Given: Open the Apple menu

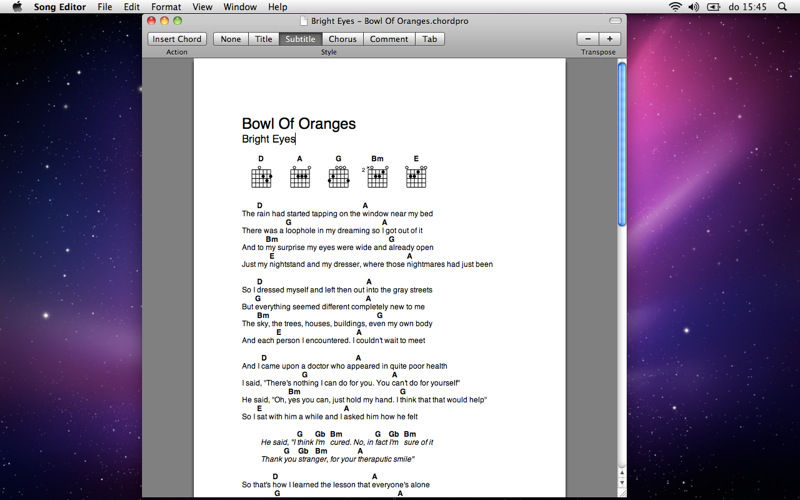Looking at the screenshot, I should pos(17,7).
